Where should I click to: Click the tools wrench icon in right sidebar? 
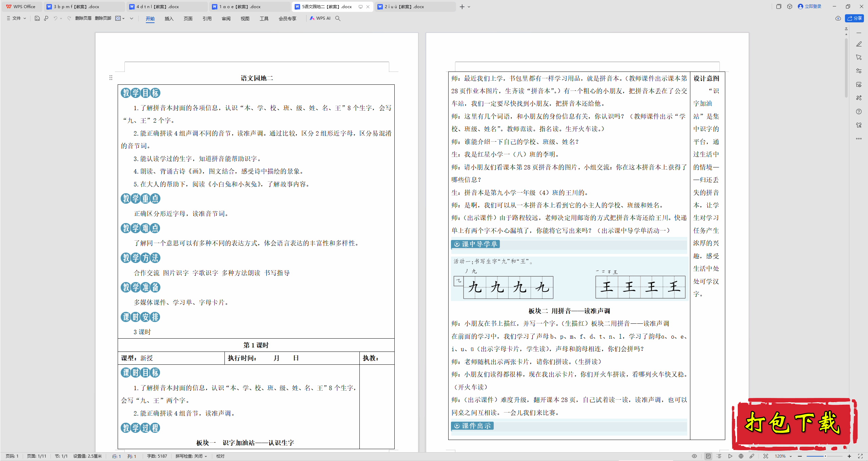pos(859,98)
